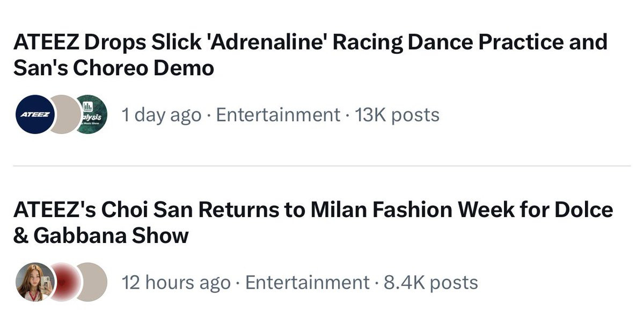View the 8.4K posts count
644x330 pixels.
pyautogui.click(x=431, y=282)
